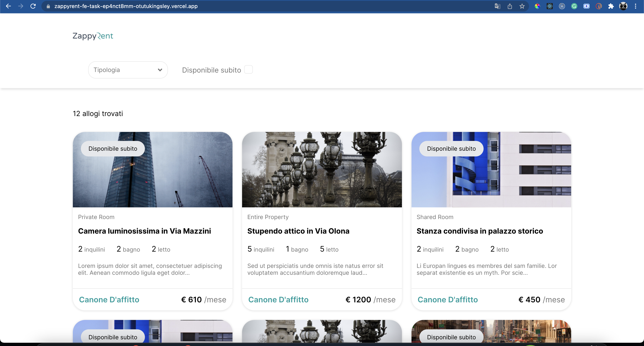The height and width of the screenshot is (346, 644).
Task: Click the Google Translate icon
Action: tap(497, 6)
